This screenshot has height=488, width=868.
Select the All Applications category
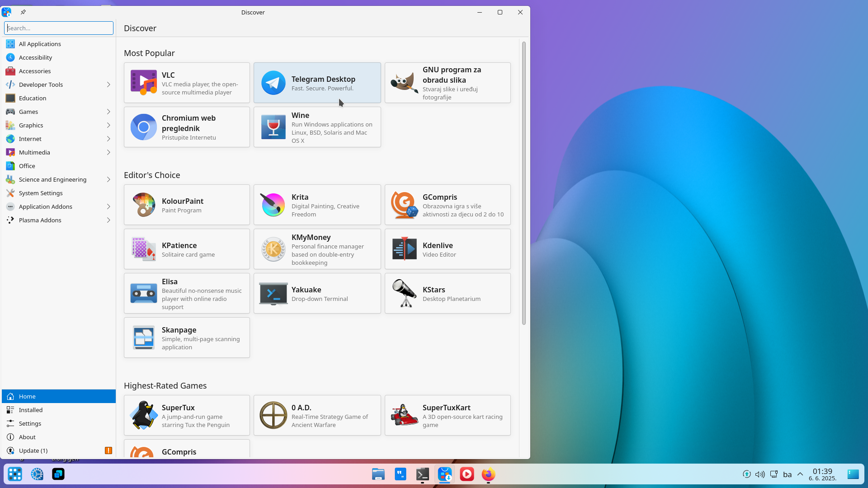click(x=59, y=44)
